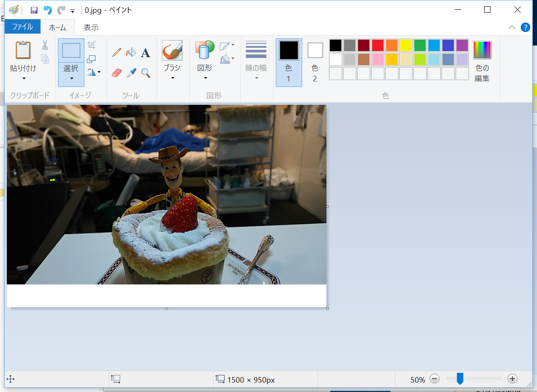
Task: Click the canvas bottom-right resize handle
Action: [327, 308]
